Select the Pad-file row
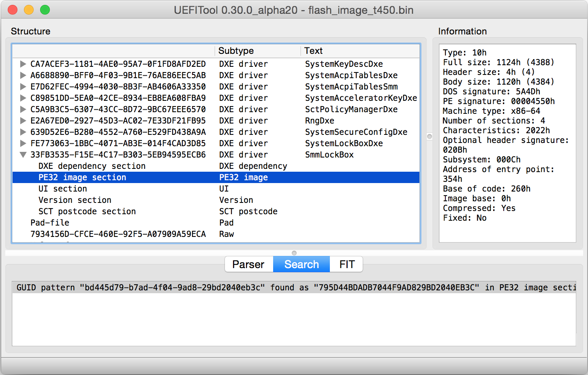Image resolution: width=588 pixels, height=375 pixels. (x=216, y=223)
